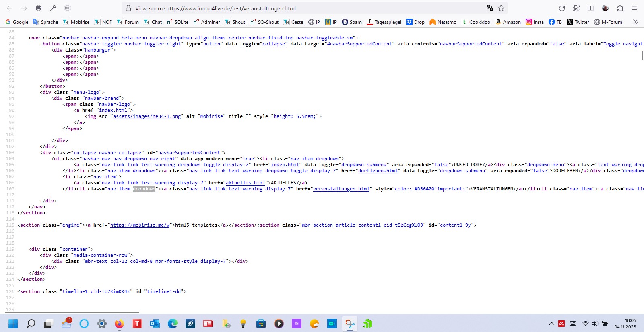
Task: Expand hidden system tray icons
Action: [x=551, y=324]
